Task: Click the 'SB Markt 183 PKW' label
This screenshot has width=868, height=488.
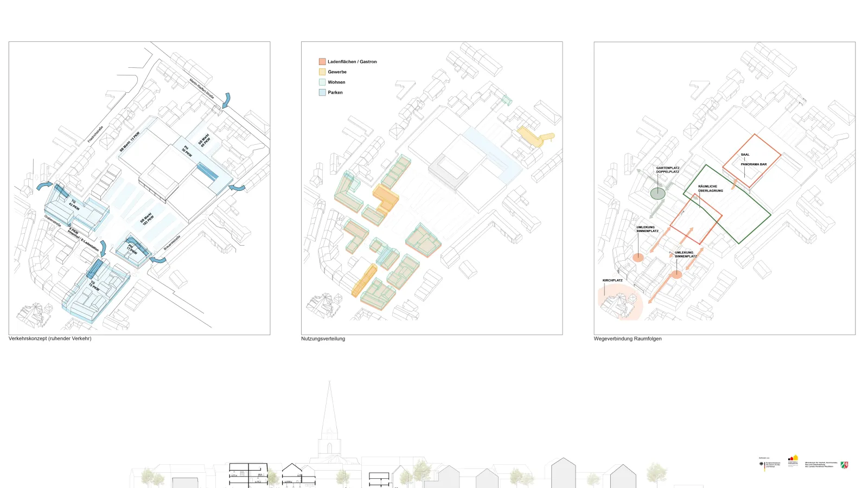Action: coord(148,219)
